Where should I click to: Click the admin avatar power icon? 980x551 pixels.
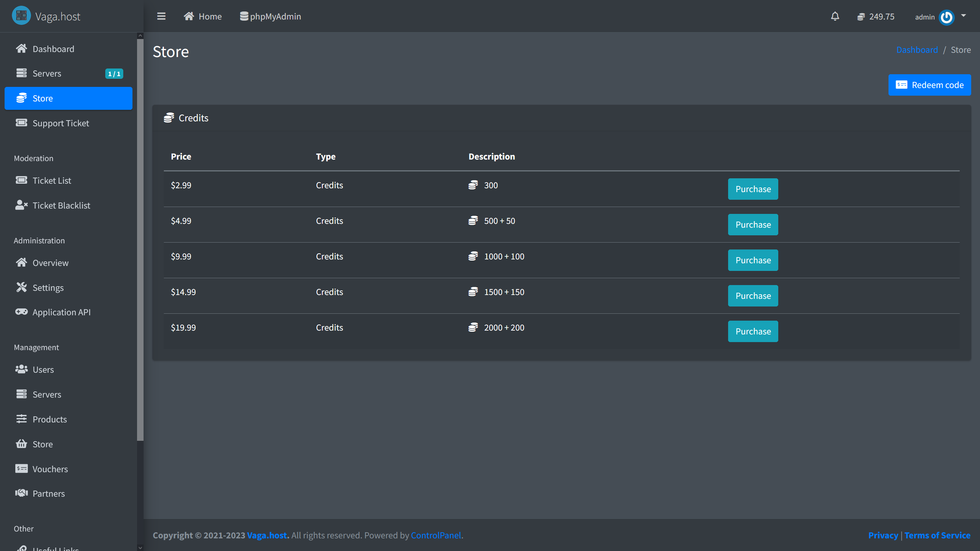(x=946, y=17)
